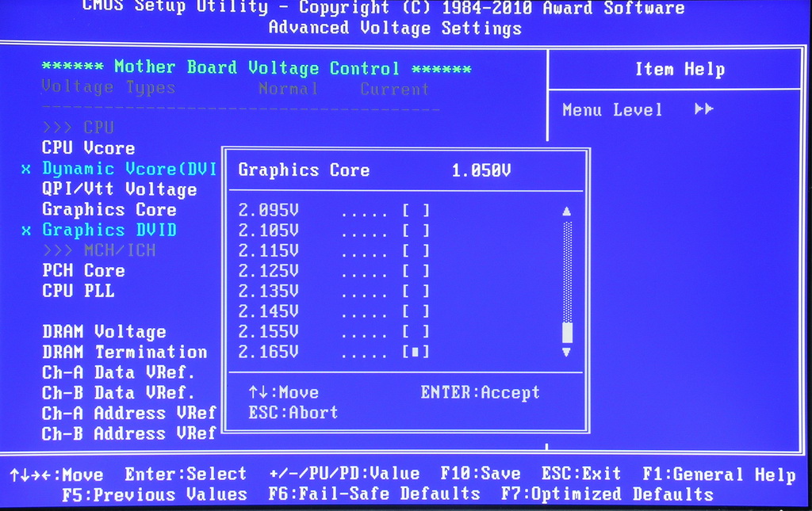Select the 2.095V voltage option checkbox
Image resolution: width=812 pixels, height=511 pixels.
[x=416, y=211]
